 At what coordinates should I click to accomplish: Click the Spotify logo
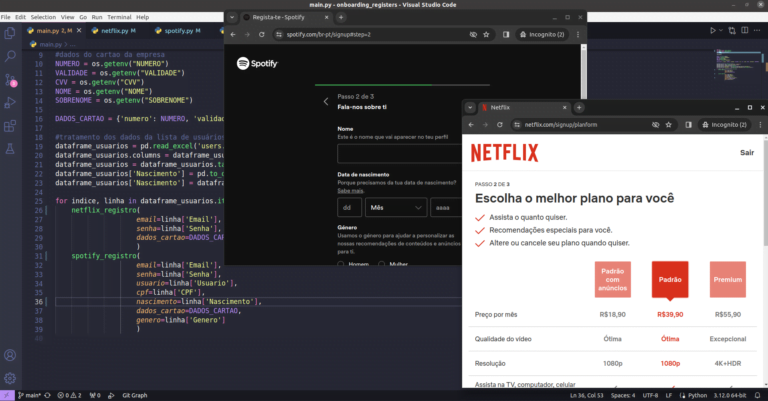coord(257,64)
